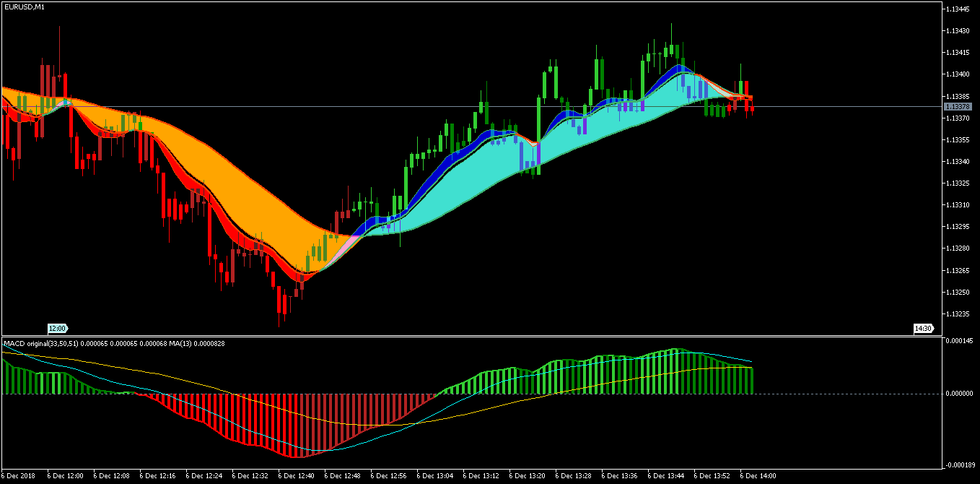Select the EURUSD,M1 chart title label
The image size is (980, 484).
pos(24,7)
